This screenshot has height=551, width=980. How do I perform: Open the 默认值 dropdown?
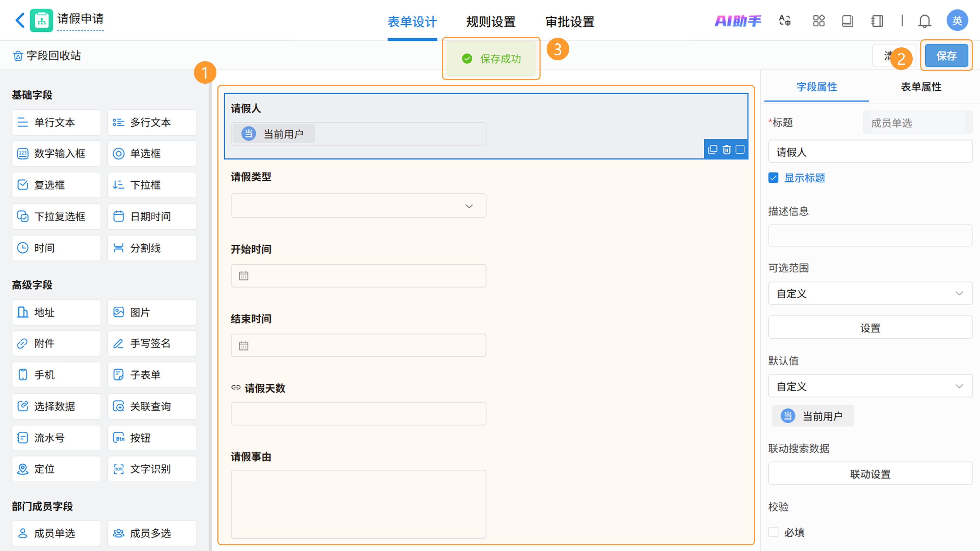870,386
